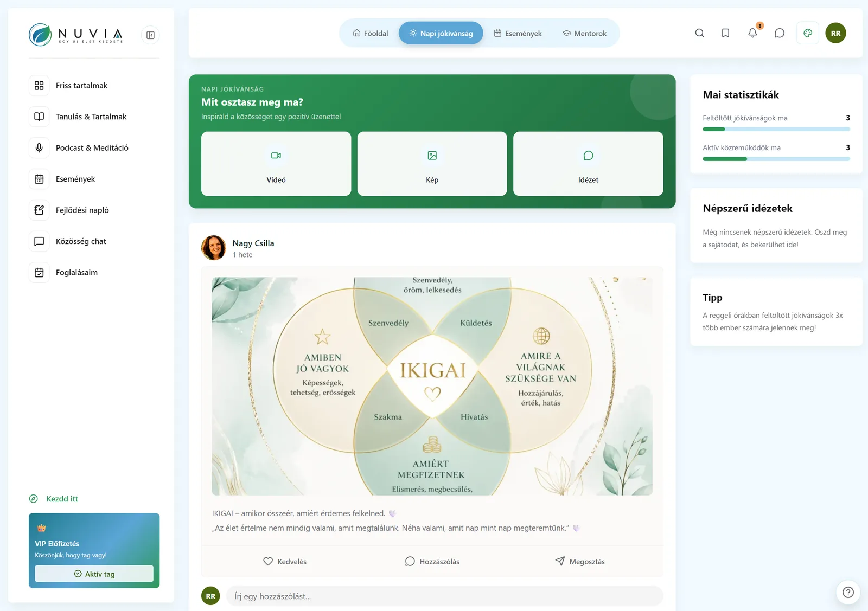Click the image icon in Kép card
Screen dimensions: 868x611
pos(432,156)
